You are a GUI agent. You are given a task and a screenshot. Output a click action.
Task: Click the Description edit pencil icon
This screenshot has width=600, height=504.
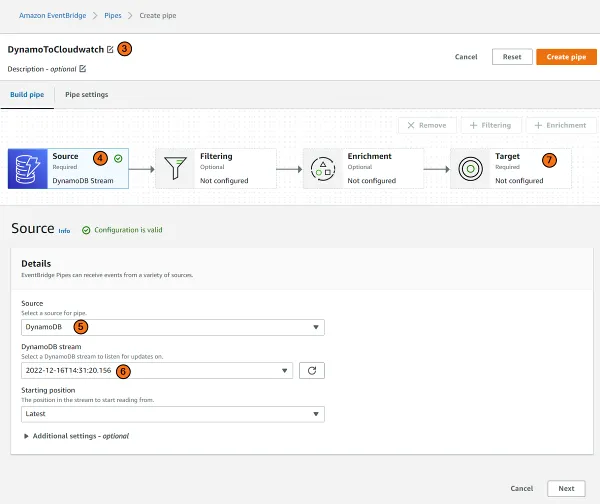82,69
